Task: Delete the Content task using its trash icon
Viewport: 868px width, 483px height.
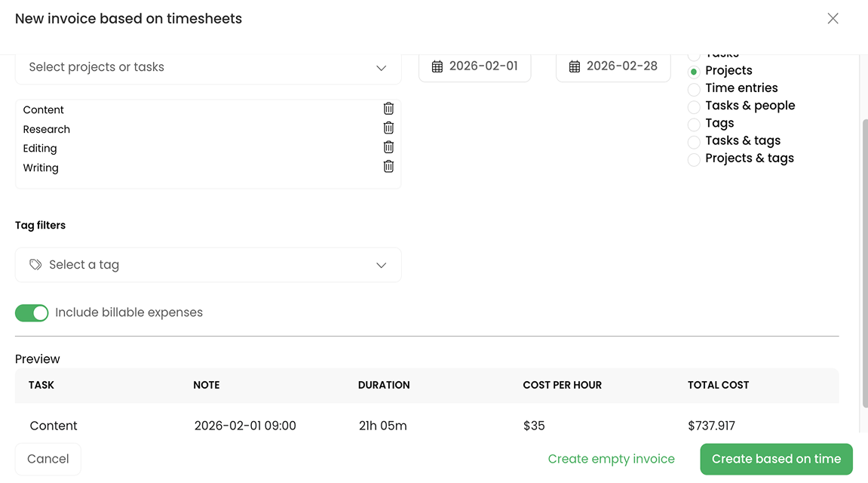Action: tap(388, 108)
